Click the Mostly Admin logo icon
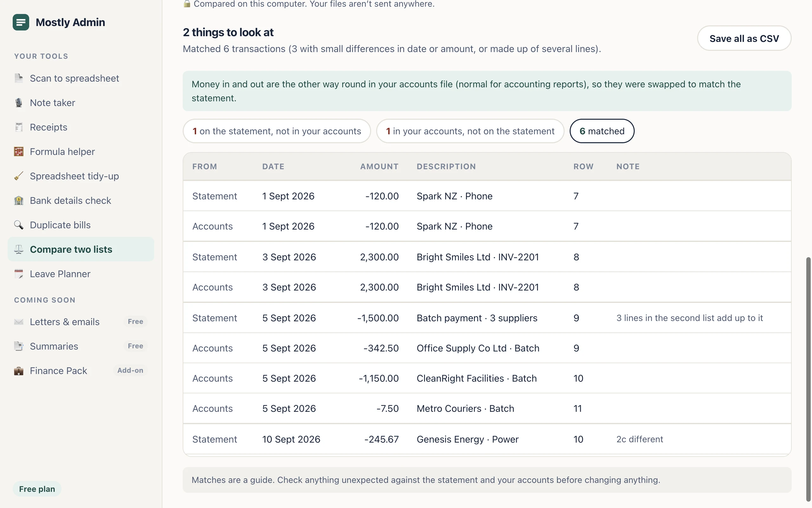Image resolution: width=812 pixels, height=508 pixels. click(21, 22)
